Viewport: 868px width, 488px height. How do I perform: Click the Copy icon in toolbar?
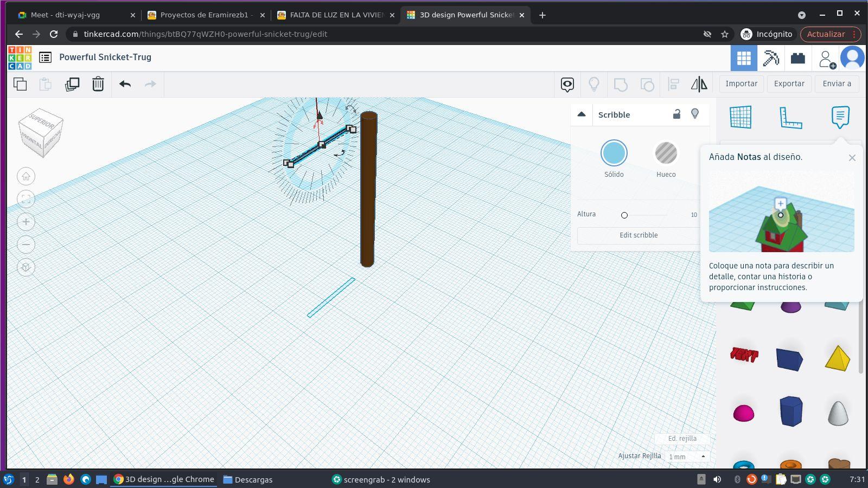point(20,84)
